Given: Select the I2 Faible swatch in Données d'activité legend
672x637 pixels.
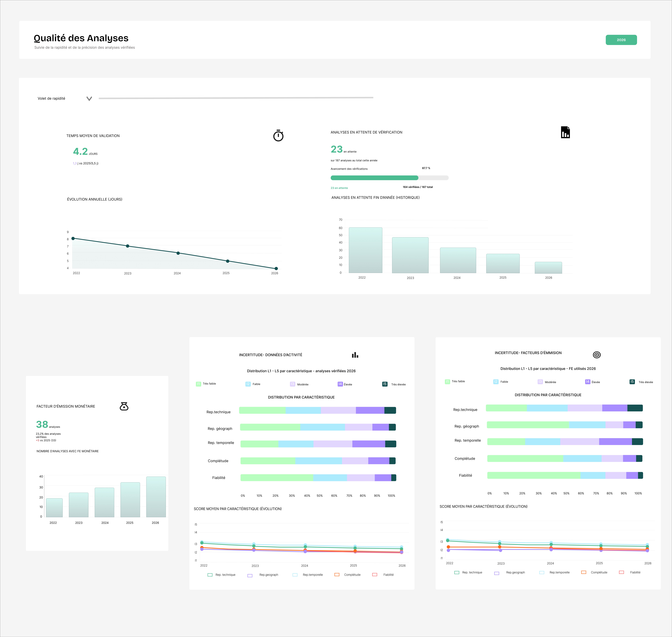Looking at the screenshot, I should coord(248,384).
